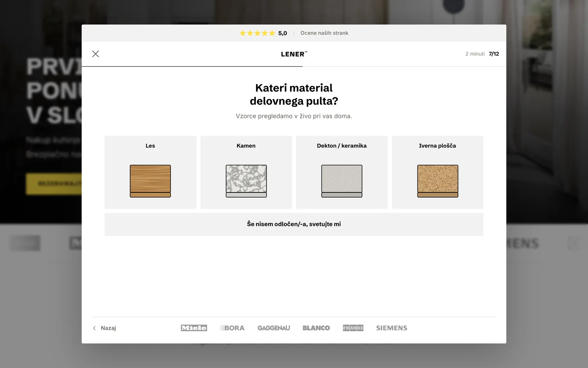Select the Iverna plošča chipboard sample icon
Viewport: 588px width, 368px height.
(x=438, y=181)
